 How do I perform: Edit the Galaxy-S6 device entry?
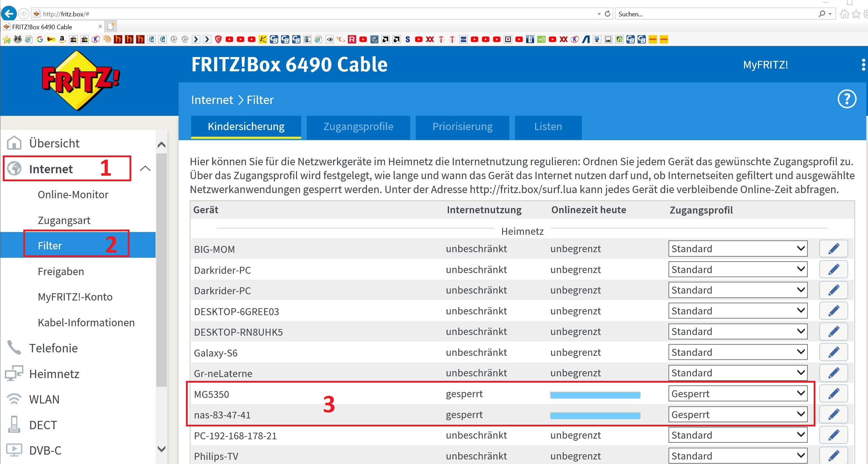point(833,352)
